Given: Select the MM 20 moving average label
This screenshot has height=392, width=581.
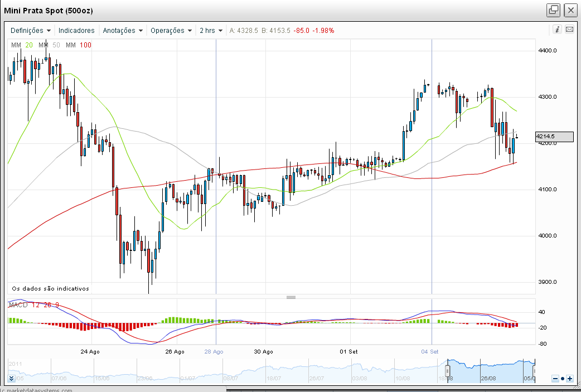Looking at the screenshot, I should coord(22,45).
